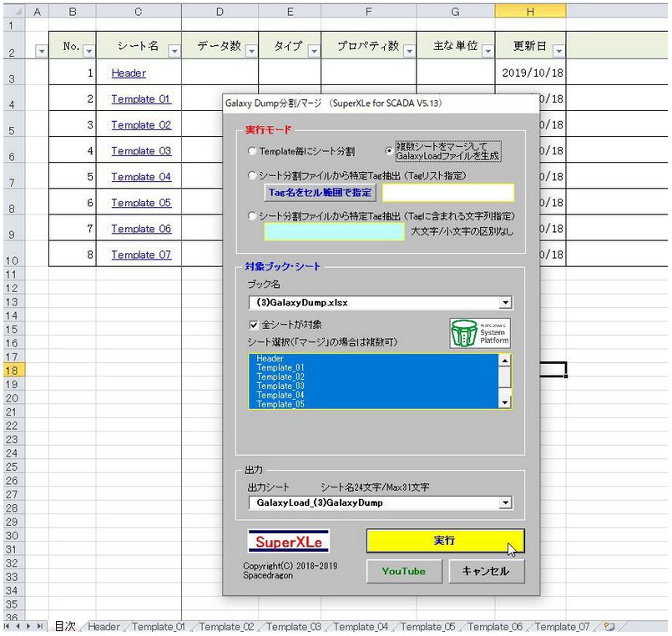Open the filter dropdown for No. column
Image resolution: width=672 pixels, height=636 pixels.
[88, 52]
